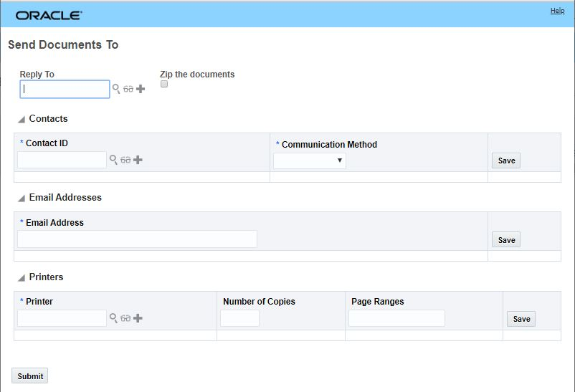This screenshot has width=575, height=392.
Task: Collapse the Contacts section
Action: point(22,120)
